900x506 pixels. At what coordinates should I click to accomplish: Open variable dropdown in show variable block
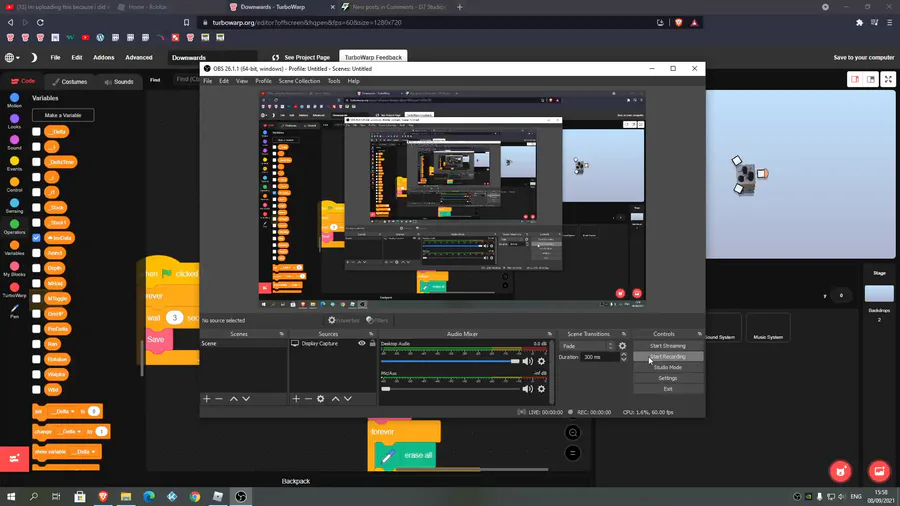[x=83, y=451]
